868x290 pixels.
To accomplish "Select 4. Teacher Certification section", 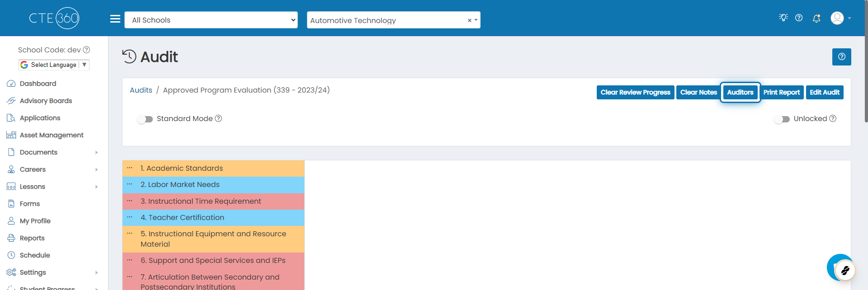I will (213, 217).
